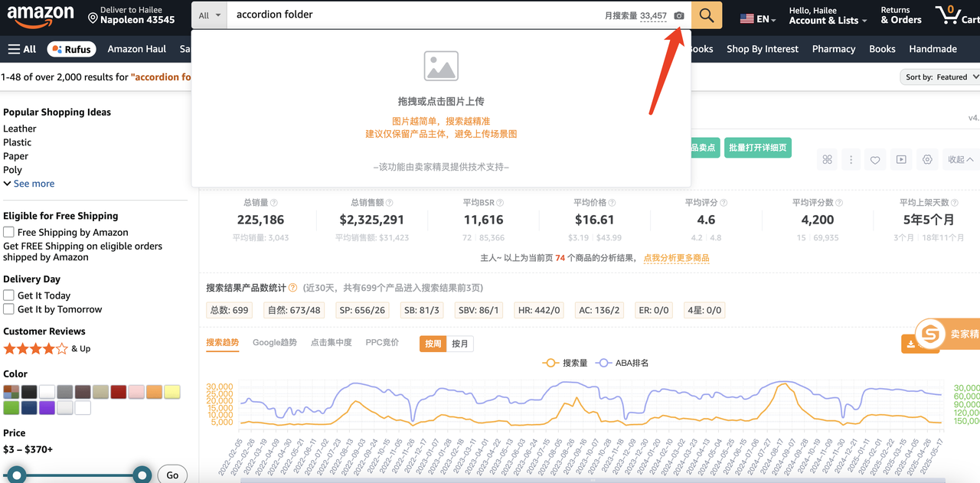The height and width of the screenshot is (483, 980).
Task: Click the shopping Cart icon
Action: 947,15
